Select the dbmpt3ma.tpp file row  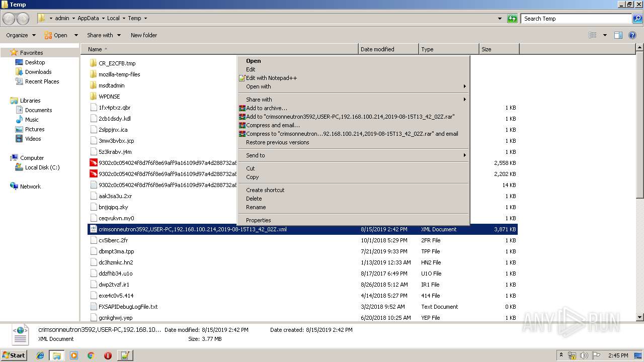[x=303, y=251]
